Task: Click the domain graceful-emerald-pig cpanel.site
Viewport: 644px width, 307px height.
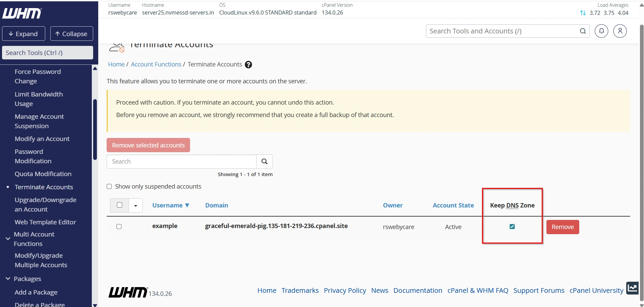Action: (276, 226)
